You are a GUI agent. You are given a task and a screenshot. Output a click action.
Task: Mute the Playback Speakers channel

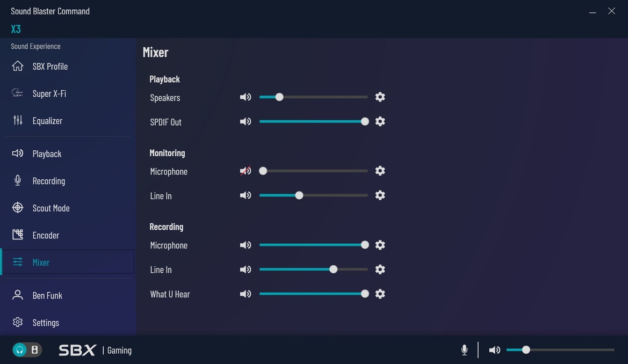click(x=246, y=97)
